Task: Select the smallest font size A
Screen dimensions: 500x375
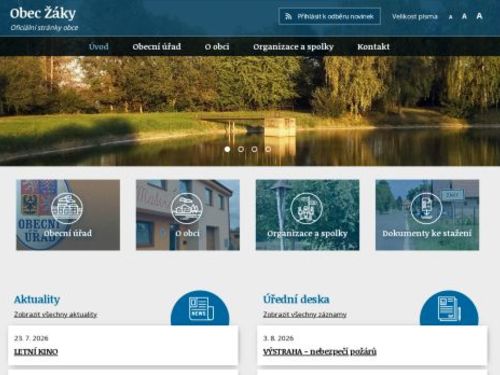Action: [x=451, y=17]
